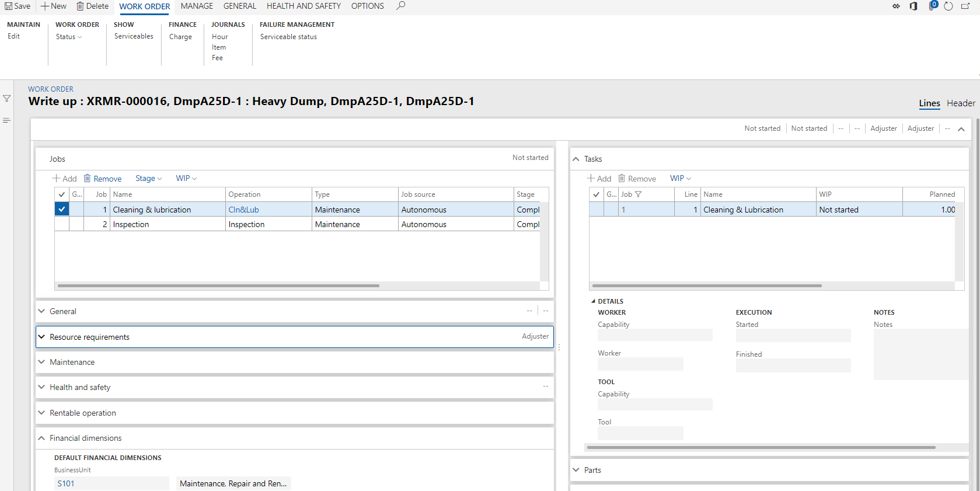Open the Jobs WIP dropdown

point(186,179)
